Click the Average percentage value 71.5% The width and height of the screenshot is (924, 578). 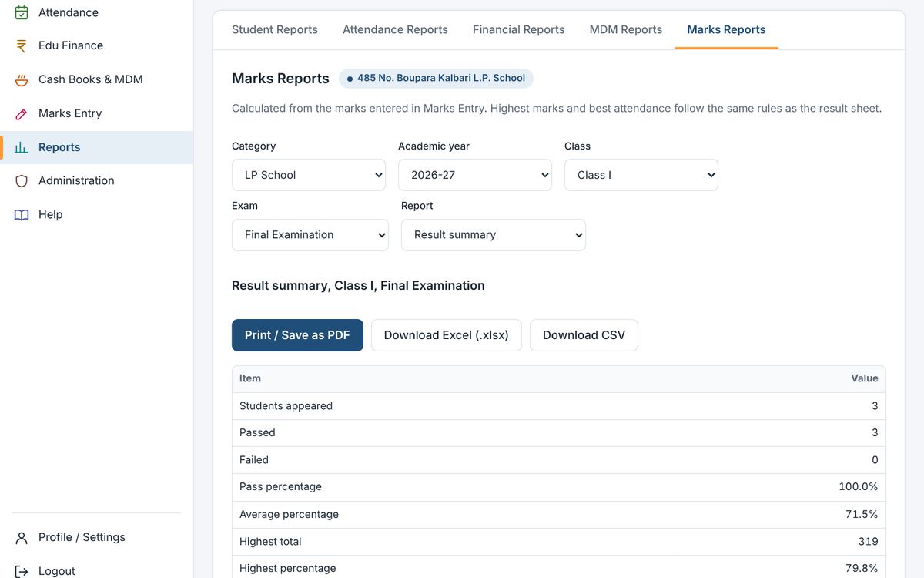coord(862,514)
